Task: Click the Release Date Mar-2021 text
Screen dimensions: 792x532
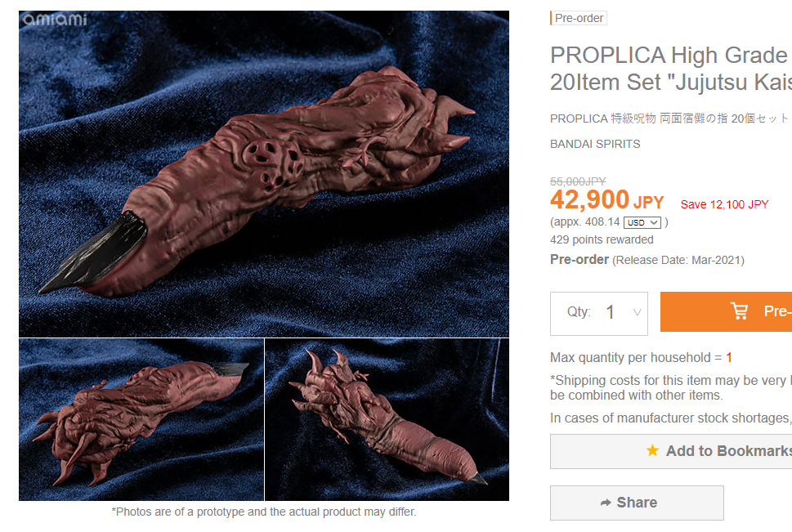Action: click(678, 260)
